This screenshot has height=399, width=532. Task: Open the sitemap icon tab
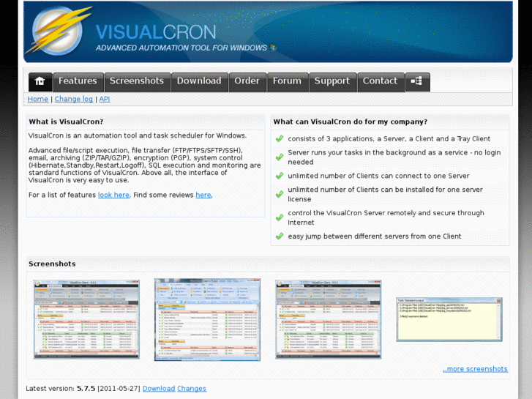pos(417,82)
